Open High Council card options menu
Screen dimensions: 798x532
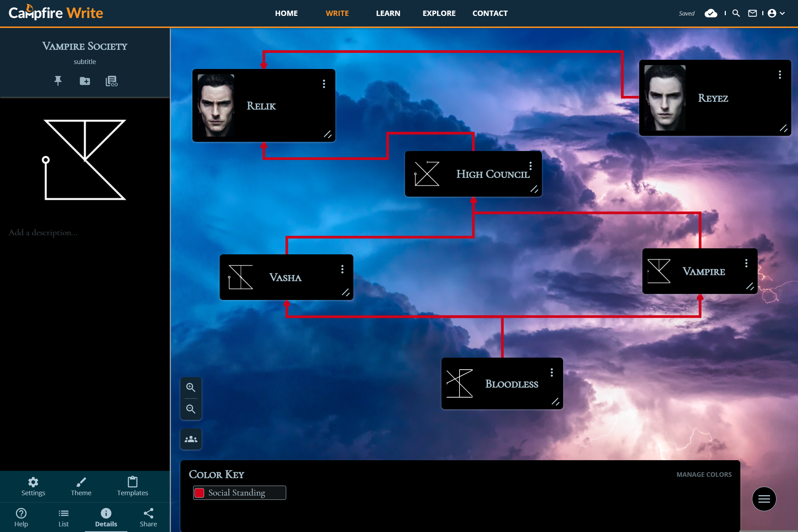tap(531, 166)
